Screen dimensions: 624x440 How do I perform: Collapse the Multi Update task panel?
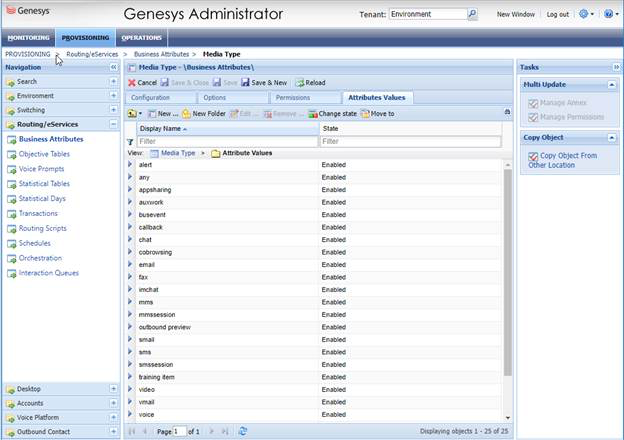(x=611, y=84)
